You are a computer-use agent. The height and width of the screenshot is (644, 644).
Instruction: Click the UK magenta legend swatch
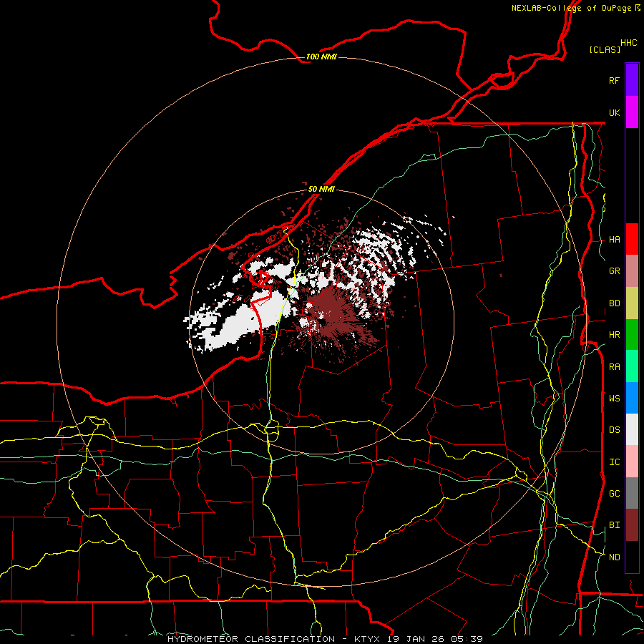point(632,112)
